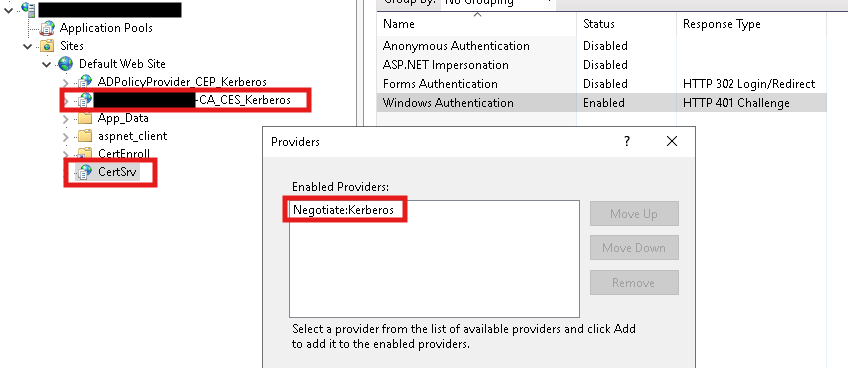Viewport: 848px width, 368px height.
Task: Expand the aspnet_client folder node
Action: pyautogui.click(x=65, y=136)
